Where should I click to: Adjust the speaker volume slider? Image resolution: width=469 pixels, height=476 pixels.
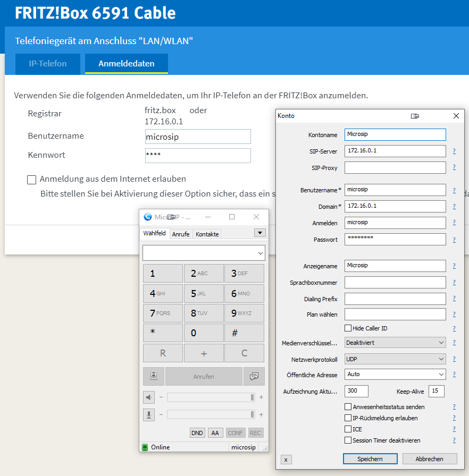[211, 397]
